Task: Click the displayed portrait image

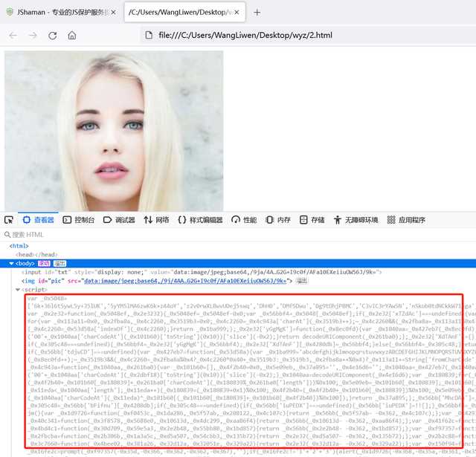Action: 114,131
